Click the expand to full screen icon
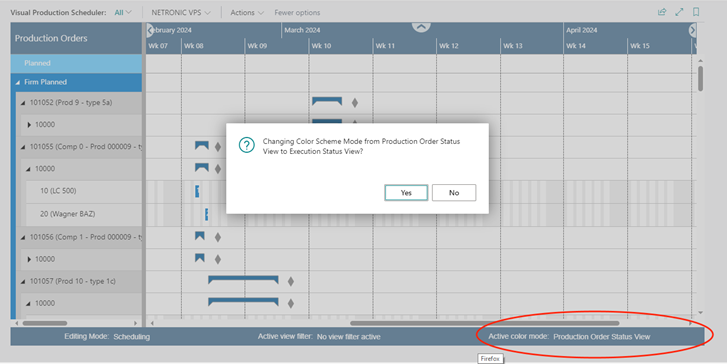Image resolution: width=727 pixels, height=364 pixels. (x=679, y=12)
